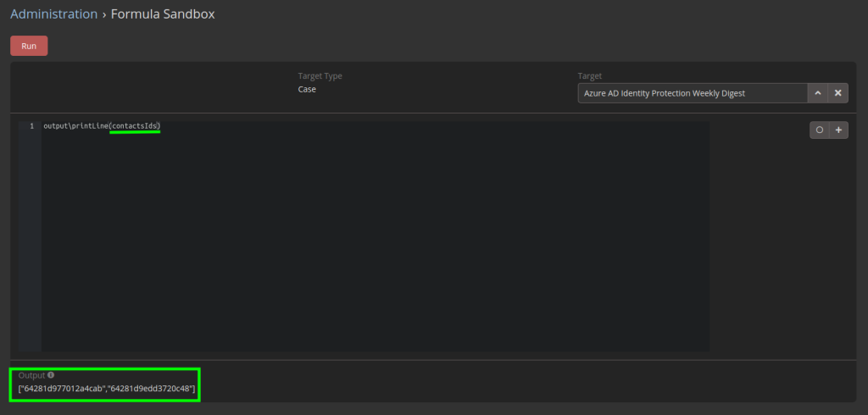Place cursor on contactsIds in code

coord(135,126)
